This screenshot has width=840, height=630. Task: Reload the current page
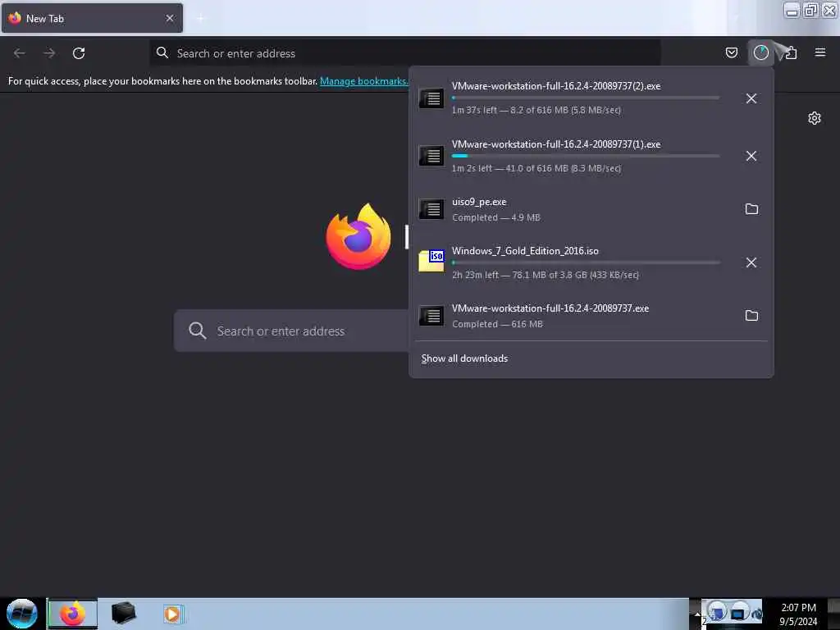79,53
